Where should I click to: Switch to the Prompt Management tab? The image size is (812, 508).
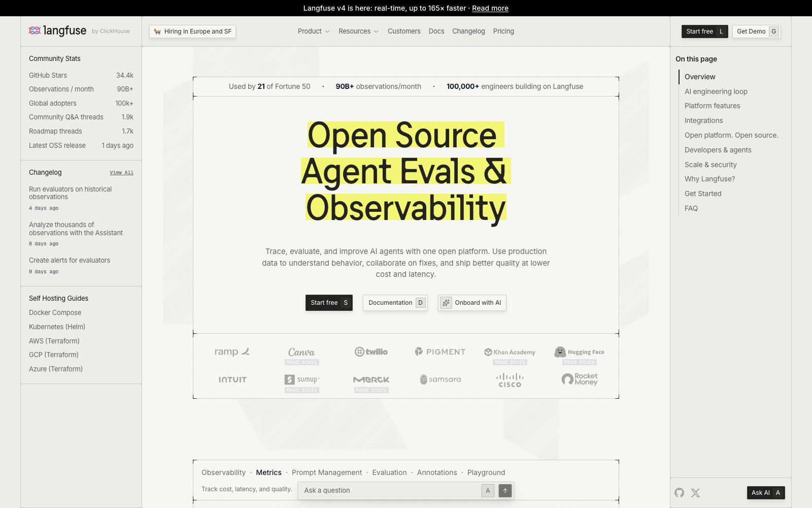pyautogui.click(x=327, y=472)
